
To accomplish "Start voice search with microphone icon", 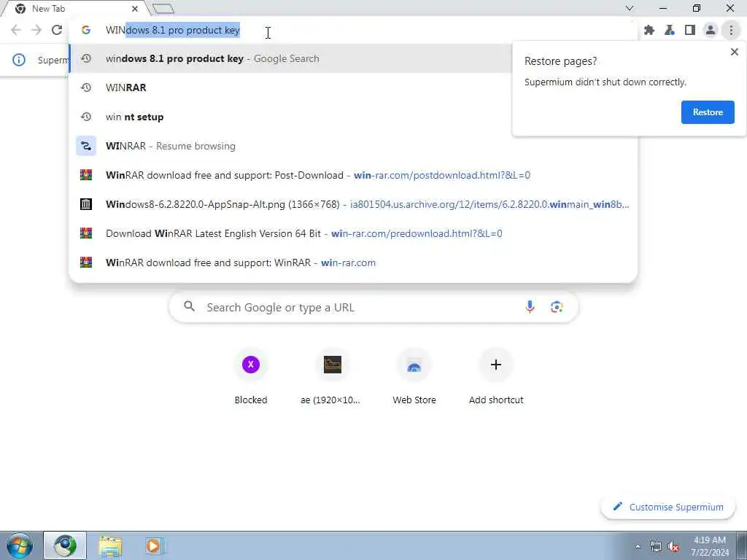I will 530,307.
